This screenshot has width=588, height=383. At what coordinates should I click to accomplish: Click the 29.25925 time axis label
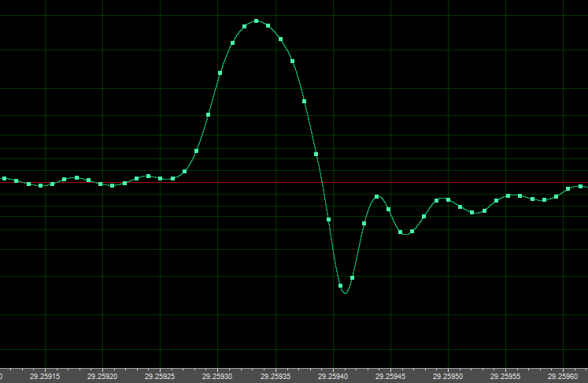[x=160, y=376]
